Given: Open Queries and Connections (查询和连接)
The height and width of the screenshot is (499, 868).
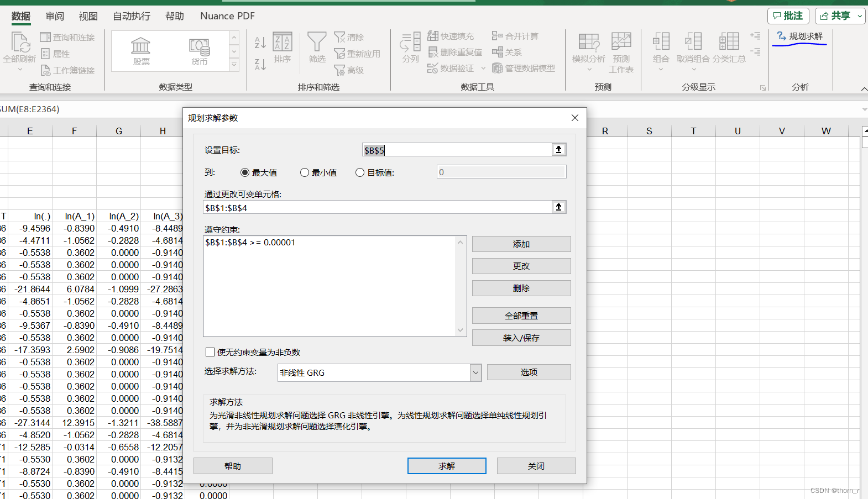Looking at the screenshot, I should click(69, 38).
